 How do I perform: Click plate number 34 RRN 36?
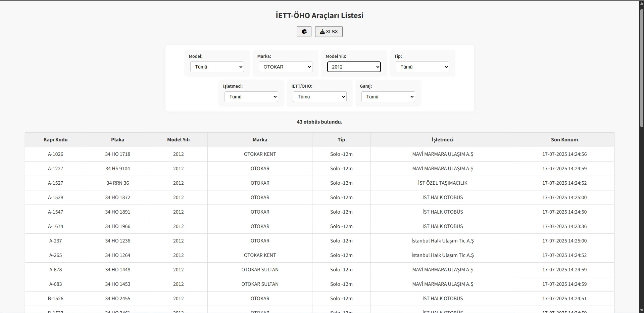[117, 183]
